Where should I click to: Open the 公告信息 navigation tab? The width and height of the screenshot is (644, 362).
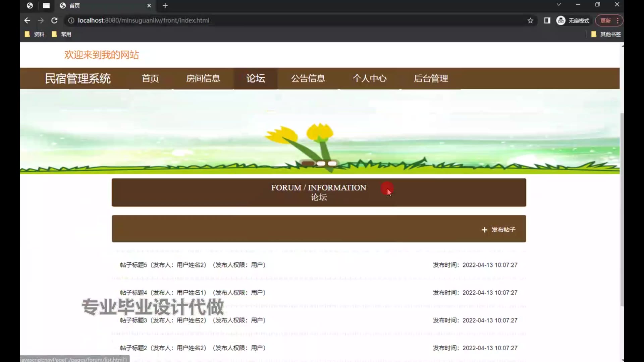[x=308, y=78]
